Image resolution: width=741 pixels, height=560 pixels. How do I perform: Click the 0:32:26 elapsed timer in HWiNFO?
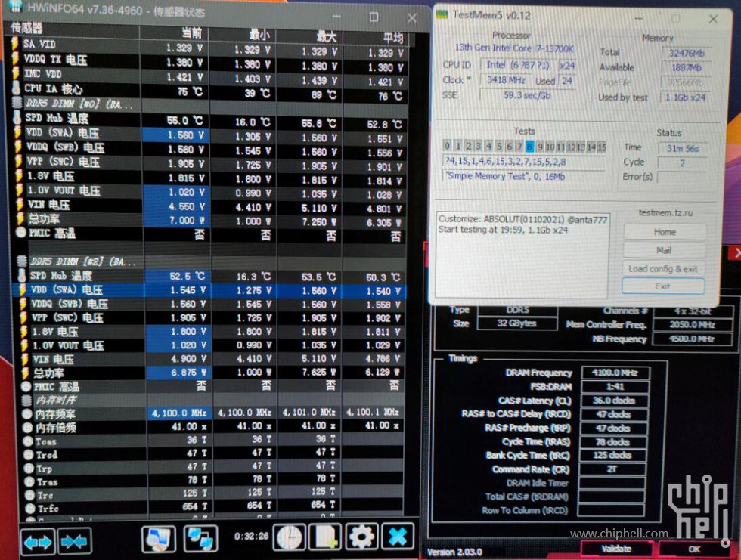click(251, 536)
